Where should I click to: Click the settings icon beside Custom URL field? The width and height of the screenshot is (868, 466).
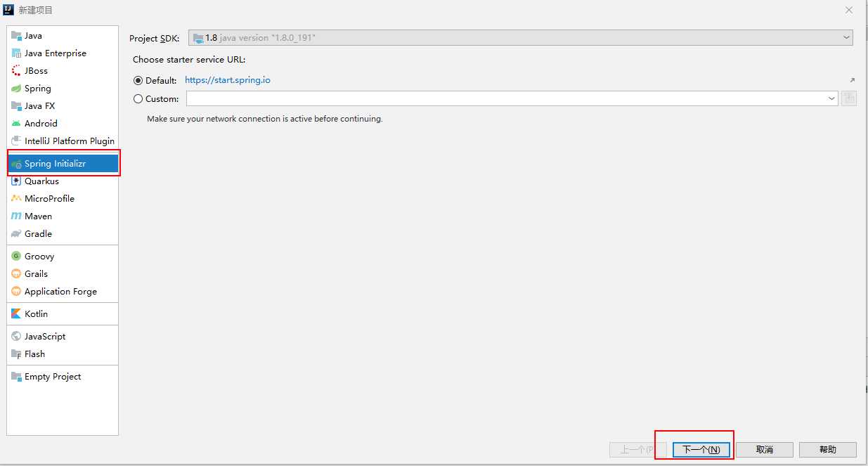[x=849, y=98]
